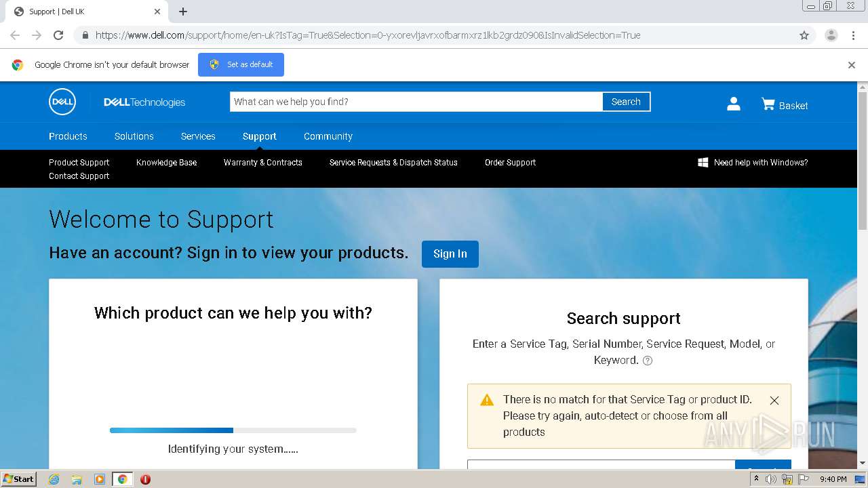Open the file explorer taskbar icon
Screen dimensions: 868x488
tap(77, 479)
